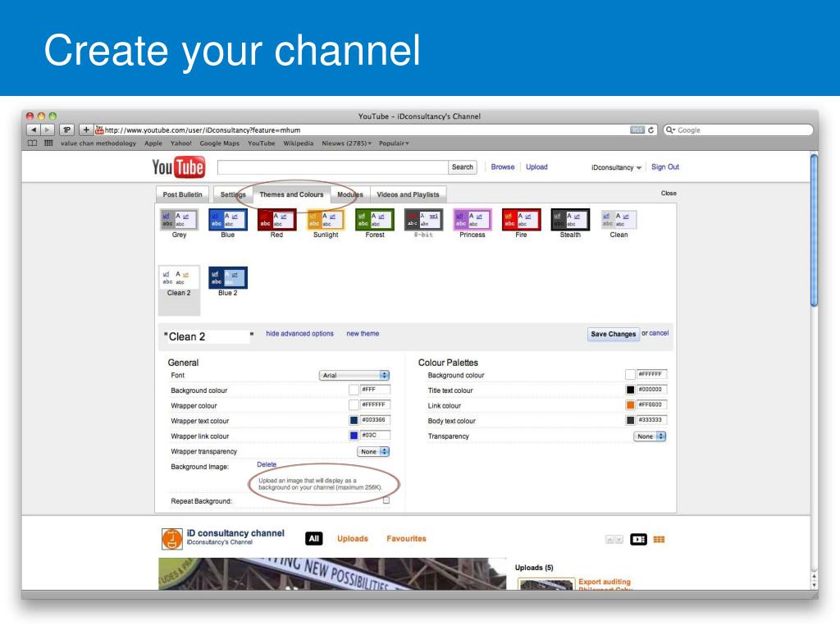Open Top Sites grid icon

pos(48,143)
